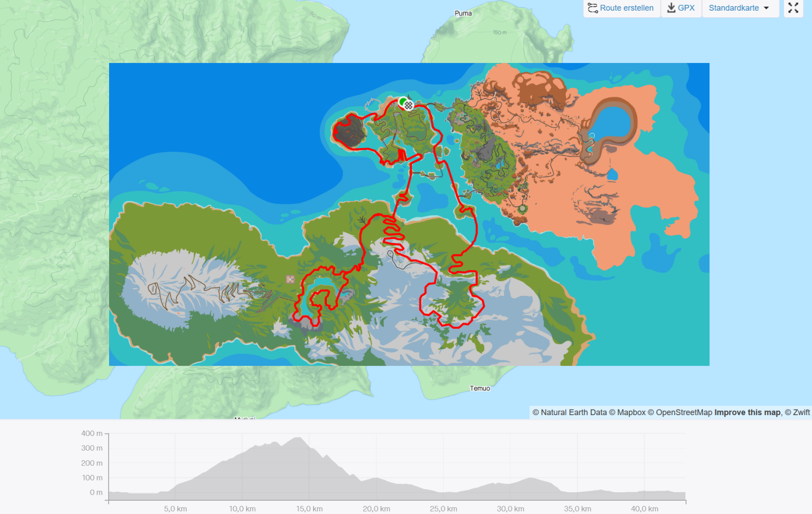Open the Improve this map link
This screenshot has width=812, height=514.
pos(748,413)
